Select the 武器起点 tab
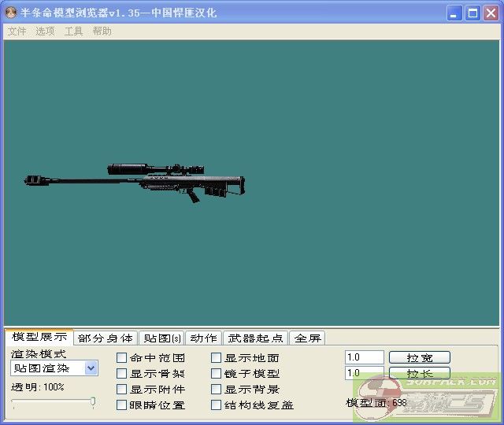504x425 pixels. point(255,338)
